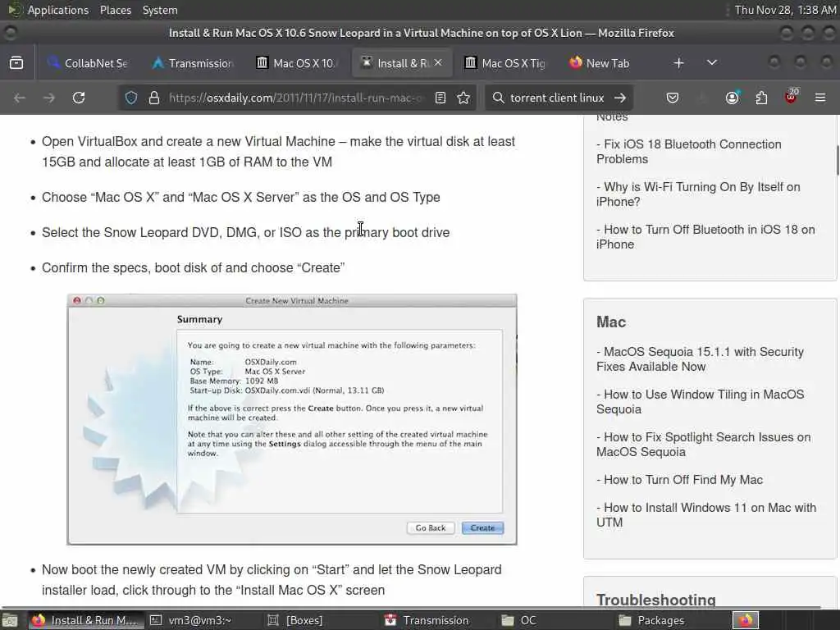
Task: Reload the current page
Action: (x=79, y=98)
